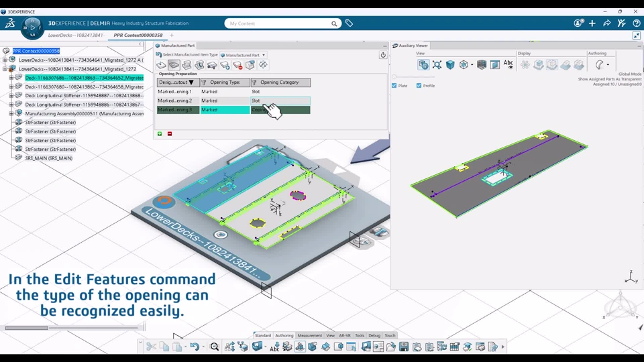Expand the bottom toolbar overflow arrow
This screenshot has width=644, height=362.
tap(503, 347)
